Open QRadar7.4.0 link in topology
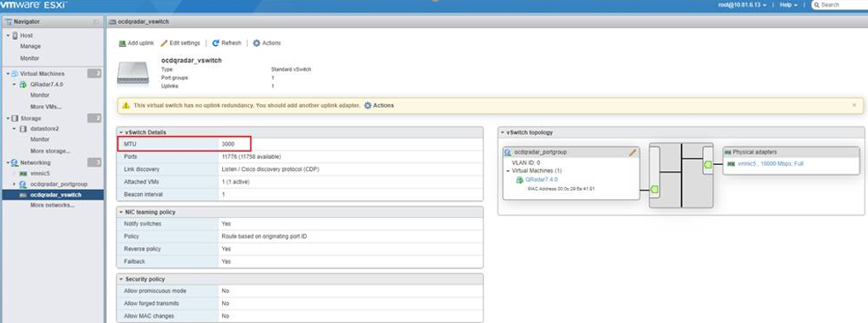This screenshot has height=323, width=868. coord(542,180)
